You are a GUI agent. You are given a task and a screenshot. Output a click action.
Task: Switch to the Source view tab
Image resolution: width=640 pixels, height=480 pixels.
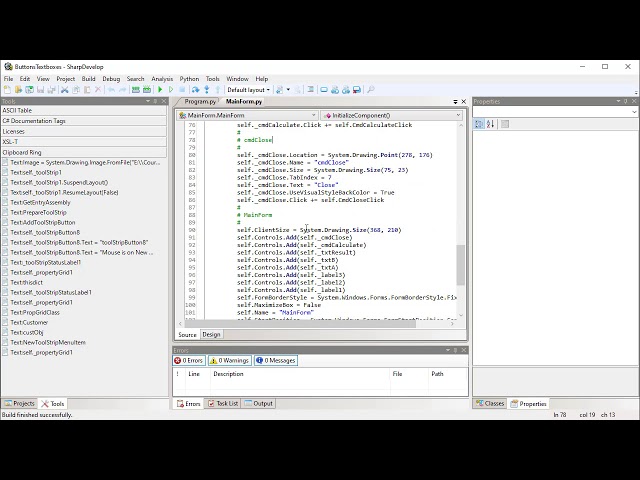click(187, 335)
